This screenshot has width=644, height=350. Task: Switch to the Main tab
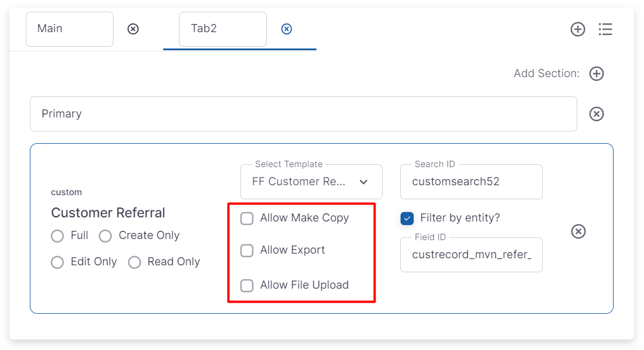tap(70, 29)
